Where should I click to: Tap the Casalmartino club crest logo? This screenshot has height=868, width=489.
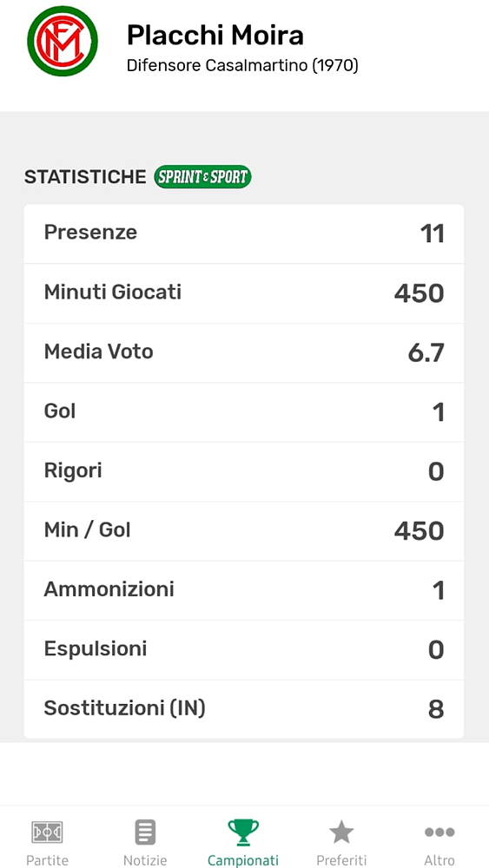click(63, 41)
